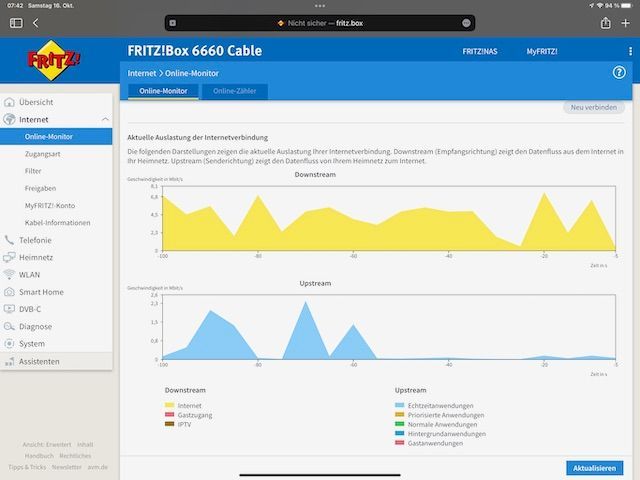The width and height of the screenshot is (640, 480).
Task: Open MyFRITZ!-Konto in the sidebar
Action: pos(50,205)
